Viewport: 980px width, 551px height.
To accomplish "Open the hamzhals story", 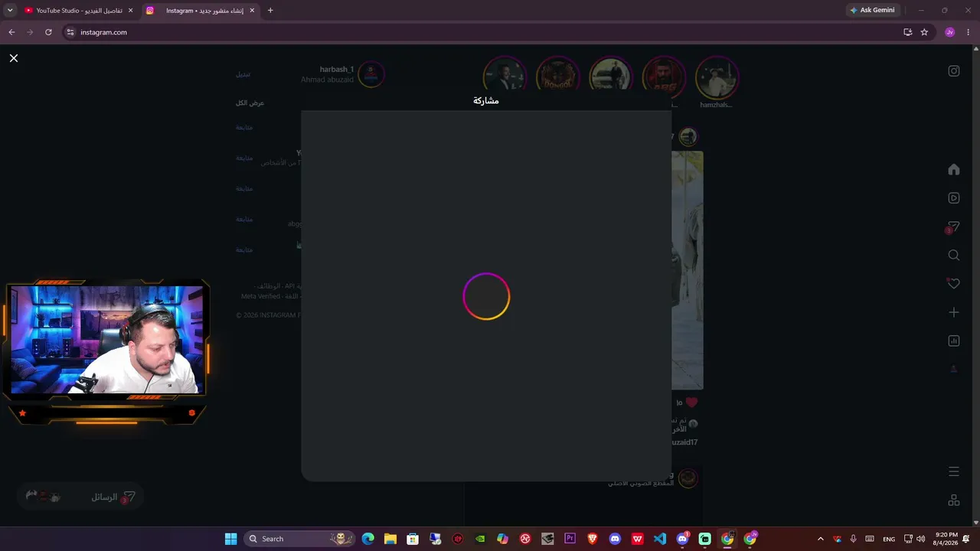I will click(x=717, y=77).
